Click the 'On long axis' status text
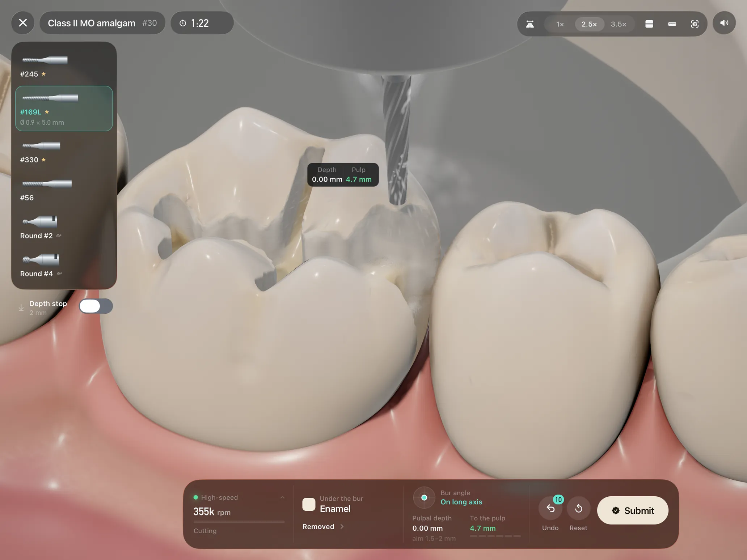This screenshot has height=560, width=747. 461,502
